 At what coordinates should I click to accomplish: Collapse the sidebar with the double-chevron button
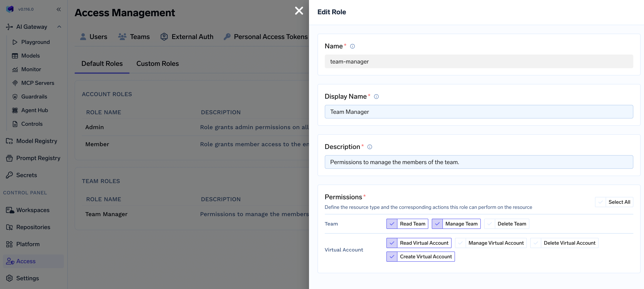[59, 9]
